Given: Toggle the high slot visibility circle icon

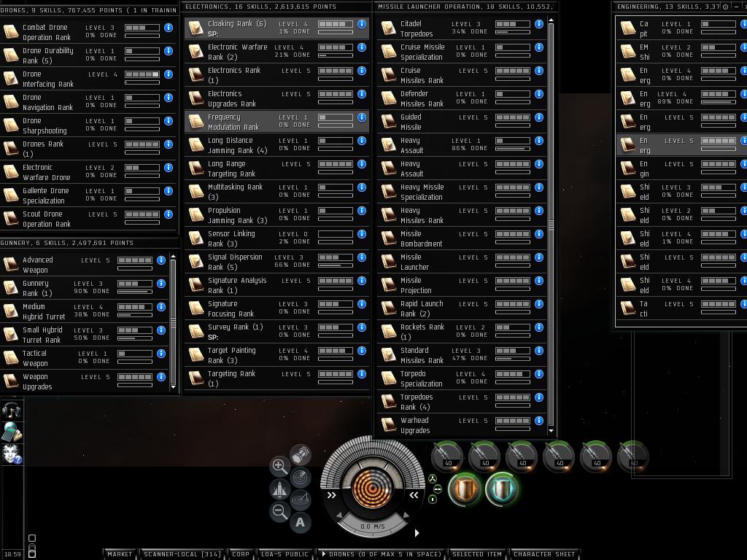Looking at the screenshot, I should [x=432, y=479].
